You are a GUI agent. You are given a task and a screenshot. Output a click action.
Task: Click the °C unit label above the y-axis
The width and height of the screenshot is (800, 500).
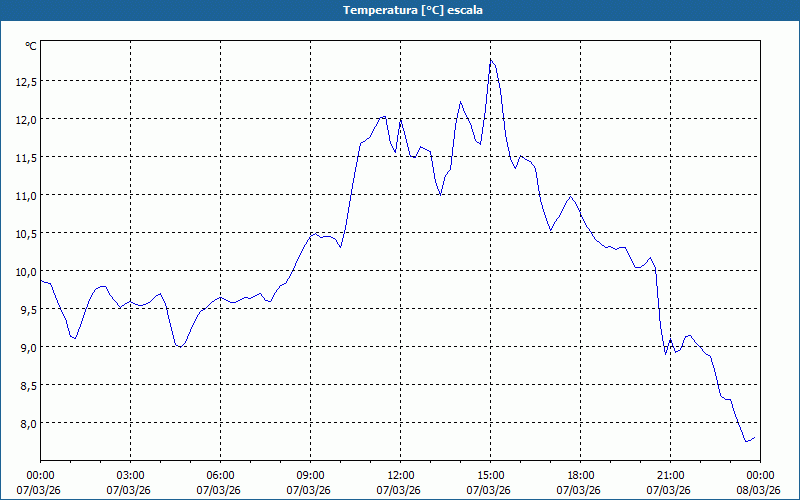[30, 46]
